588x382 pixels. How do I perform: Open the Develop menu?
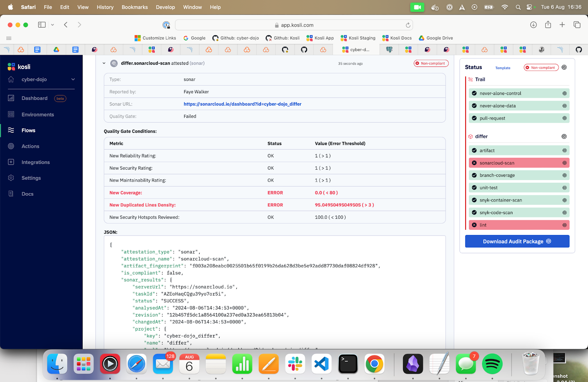tap(165, 7)
